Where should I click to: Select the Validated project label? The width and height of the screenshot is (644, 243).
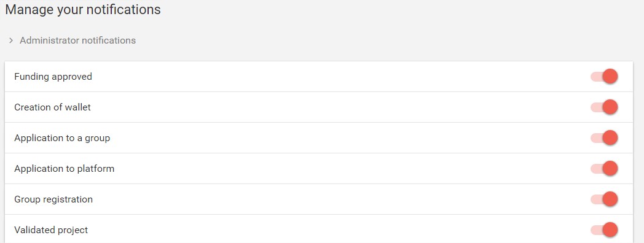51,230
